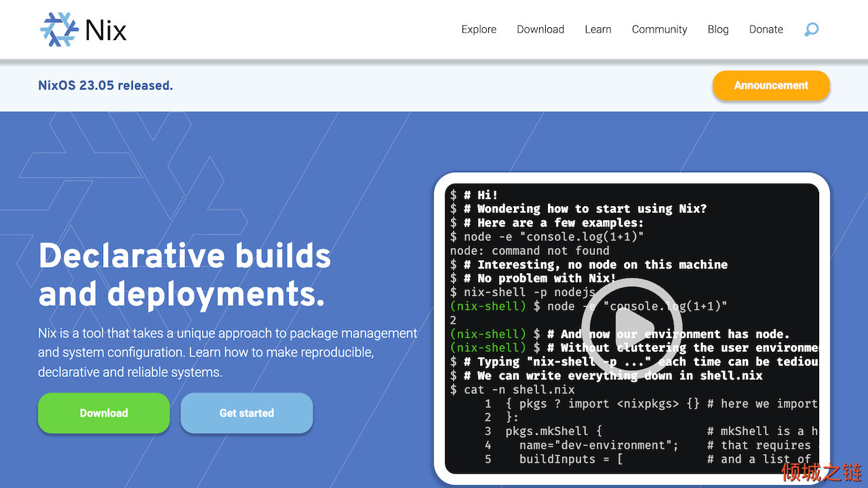Click the 'NixOS 23.05 released.' text
Image resolution: width=868 pixels, height=488 pixels.
(x=106, y=85)
